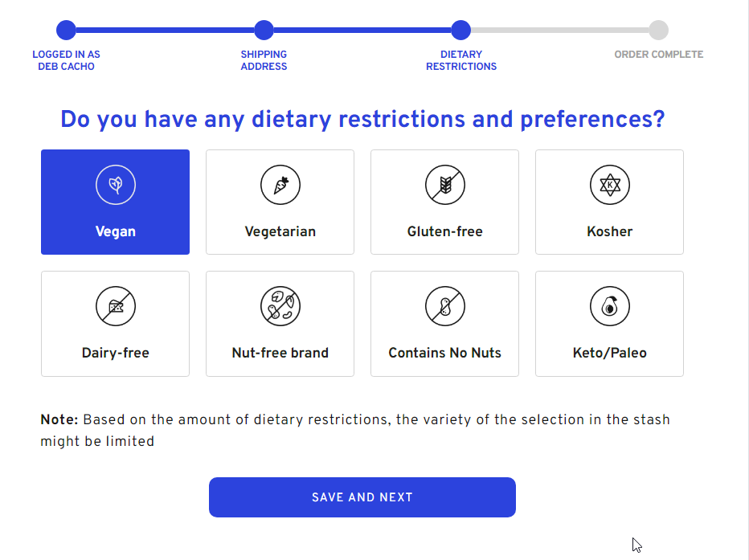
Task: Deselect the Vegan option label
Action: [x=116, y=231]
